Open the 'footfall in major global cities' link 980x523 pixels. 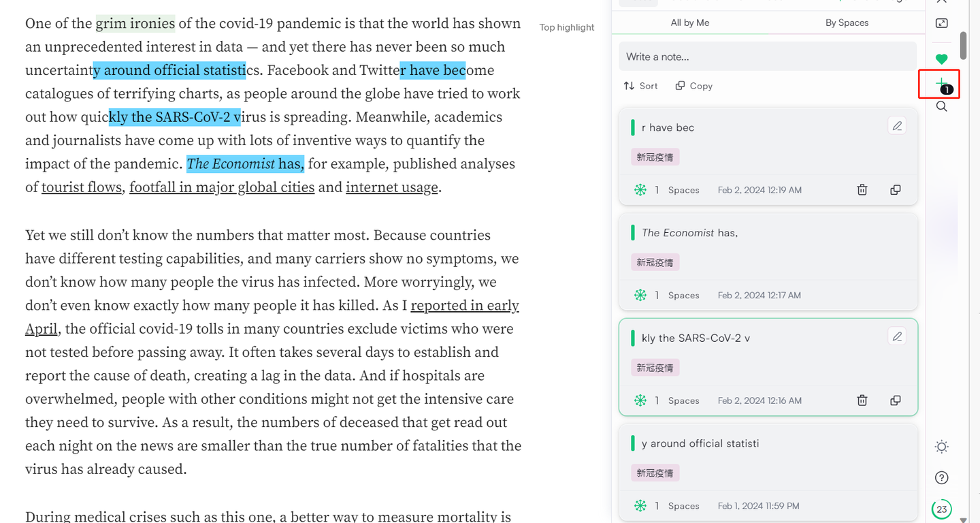click(222, 187)
